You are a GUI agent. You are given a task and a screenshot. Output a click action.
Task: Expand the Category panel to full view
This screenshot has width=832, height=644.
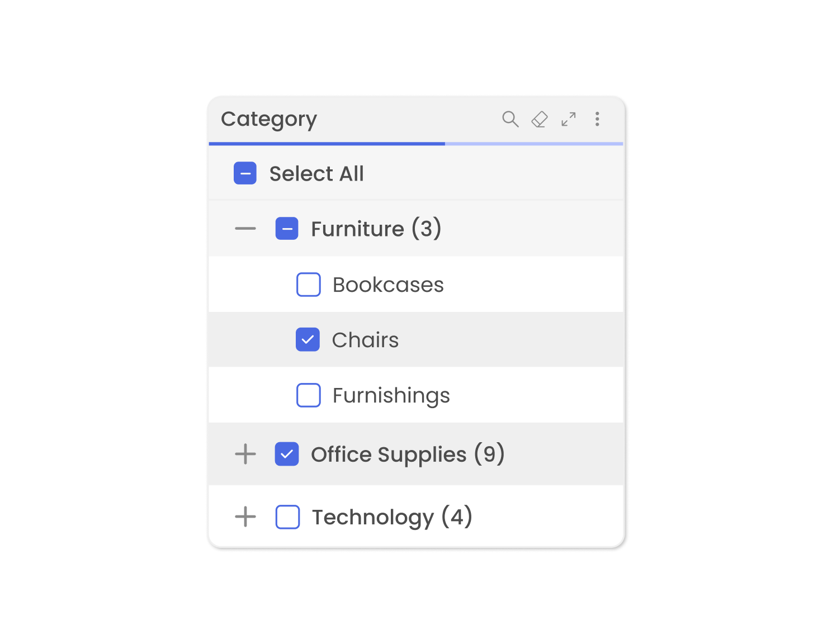569,119
